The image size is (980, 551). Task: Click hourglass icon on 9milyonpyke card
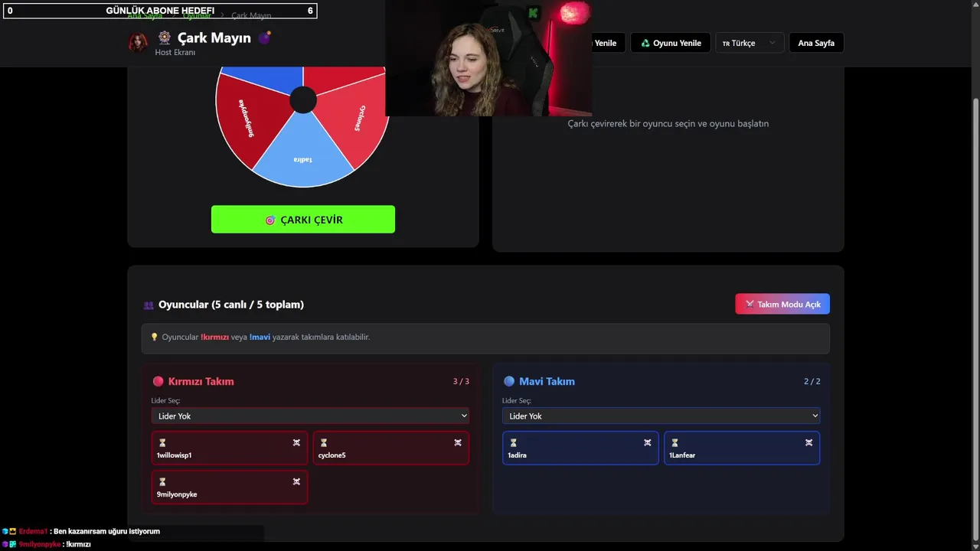point(162,481)
